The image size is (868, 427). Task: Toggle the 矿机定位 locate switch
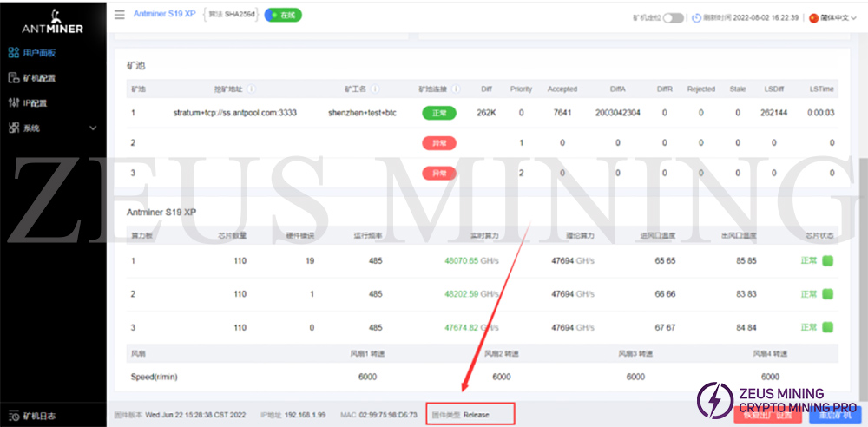coord(673,18)
